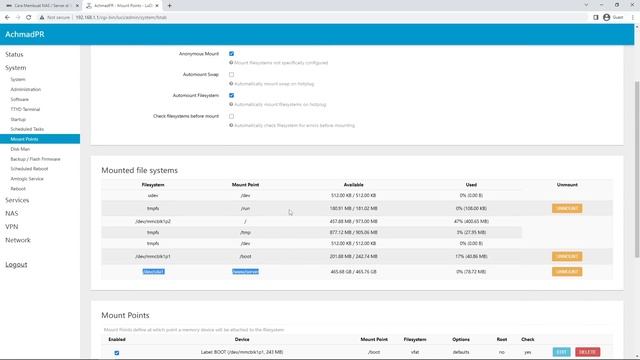Delete the BOOT mount point entry
Viewport: 640px width, 360px height.
click(x=587, y=352)
